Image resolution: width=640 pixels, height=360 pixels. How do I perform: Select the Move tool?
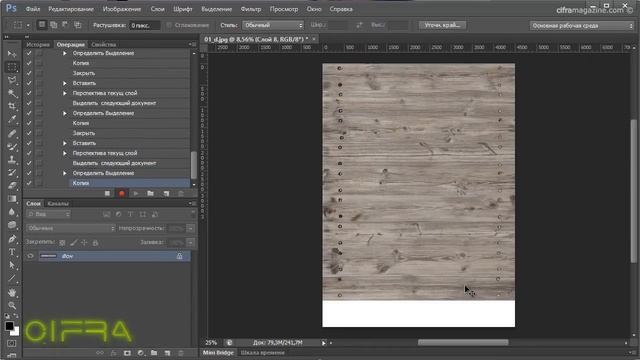click(12, 54)
